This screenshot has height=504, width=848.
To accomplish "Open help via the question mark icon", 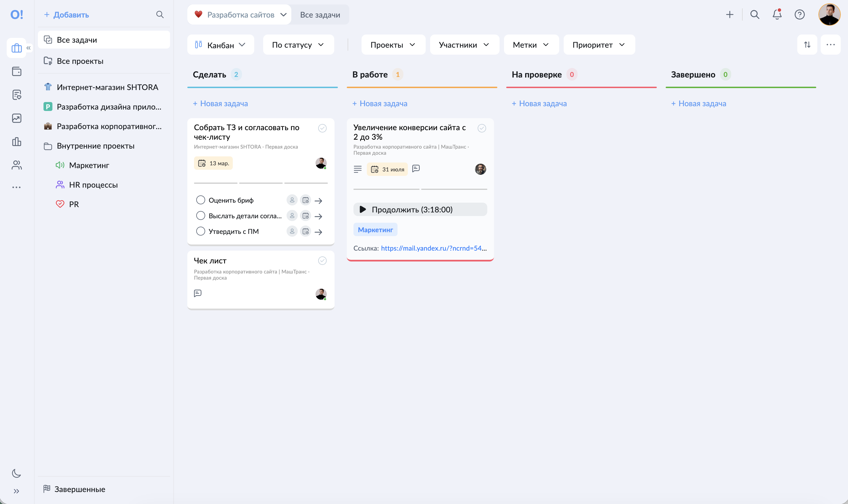I will (800, 14).
